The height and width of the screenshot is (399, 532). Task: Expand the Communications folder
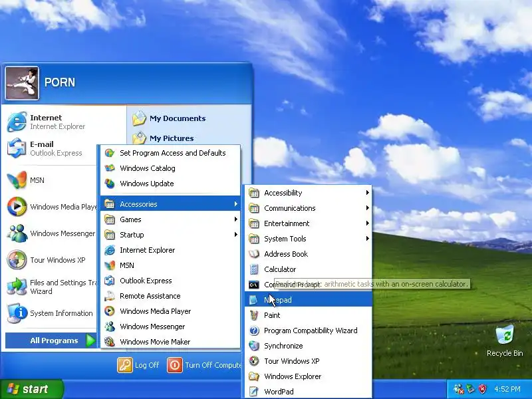[x=308, y=208]
